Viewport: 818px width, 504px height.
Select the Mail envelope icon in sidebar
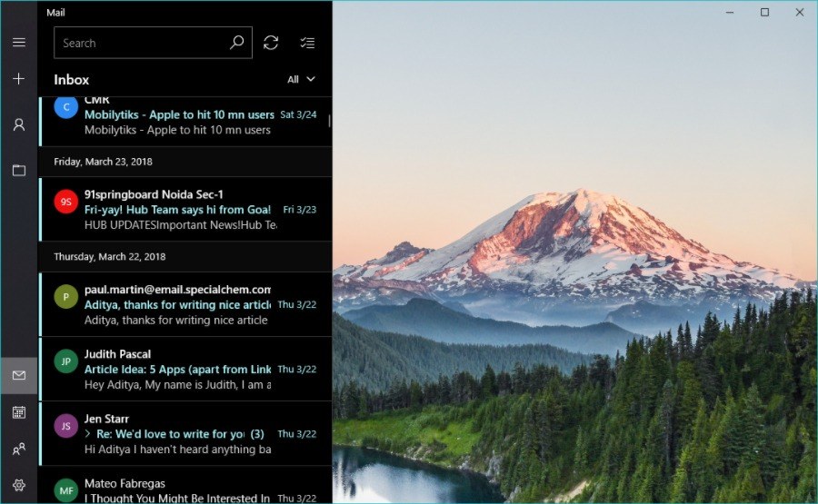click(x=18, y=375)
